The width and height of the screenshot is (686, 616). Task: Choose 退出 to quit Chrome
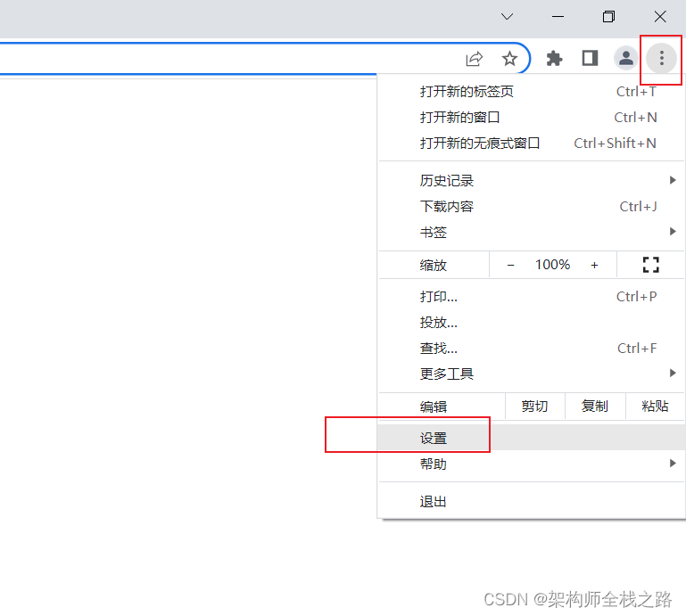click(531, 501)
